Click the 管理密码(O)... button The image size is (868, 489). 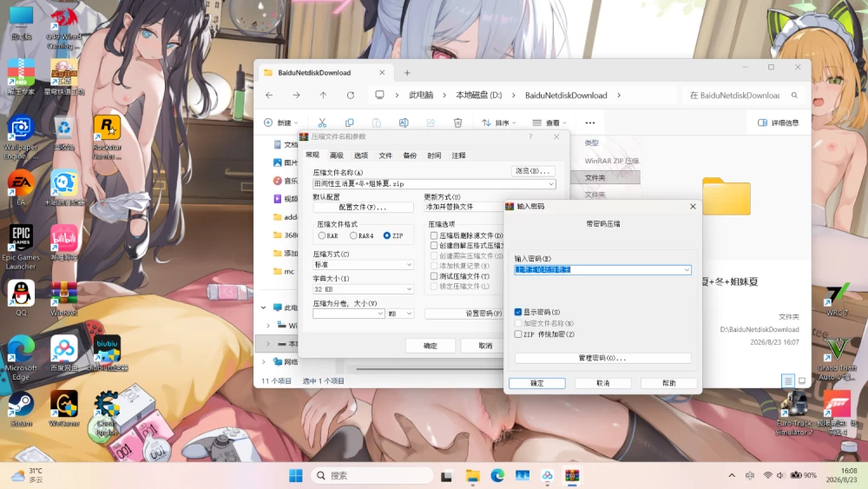point(603,359)
